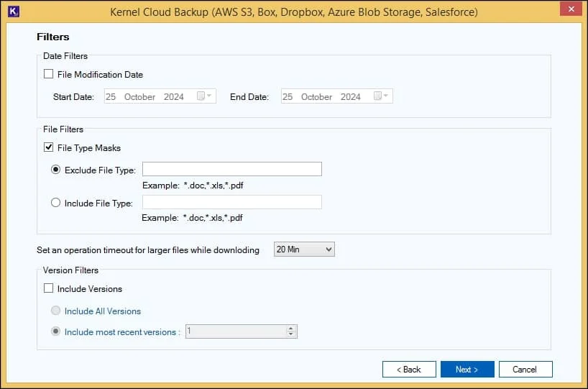Open the 20 Min timeout dropdown

304,250
